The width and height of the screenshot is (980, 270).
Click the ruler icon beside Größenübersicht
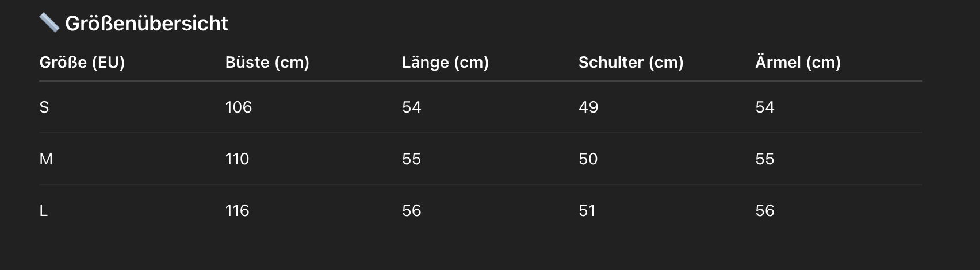pyautogui.click(x=49, y=23)
